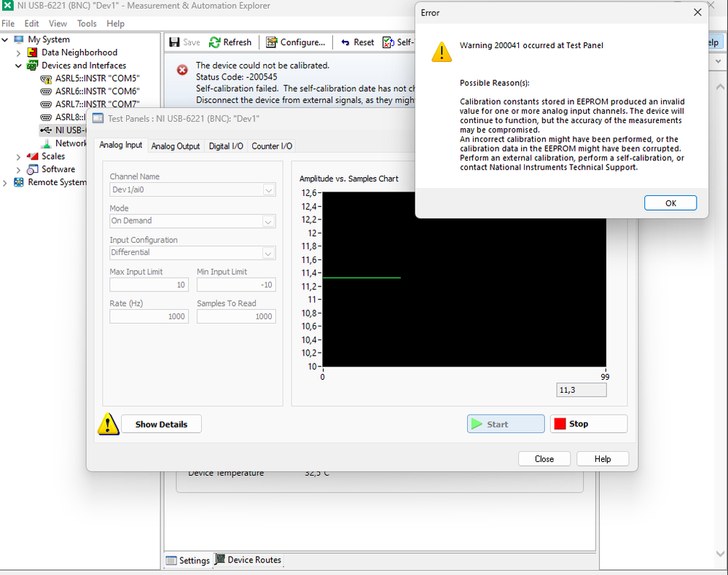The width and height of the screenshot is (728, 575).
Task: Switch to the Counter I/O tab
Action: pyautogui.click(x=272, y=146)
